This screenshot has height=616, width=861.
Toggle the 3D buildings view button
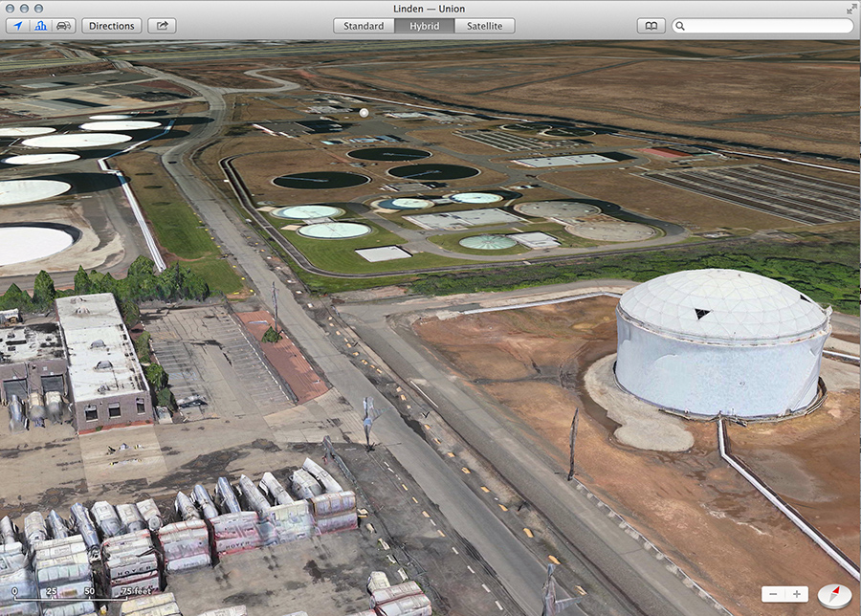(40, 26)
